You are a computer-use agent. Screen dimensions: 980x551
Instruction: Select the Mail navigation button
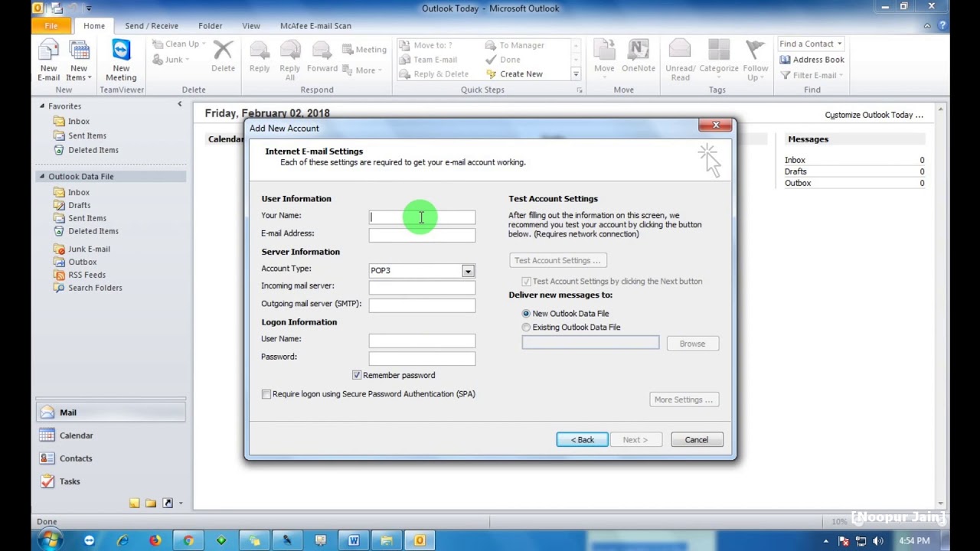coord(111,412)
